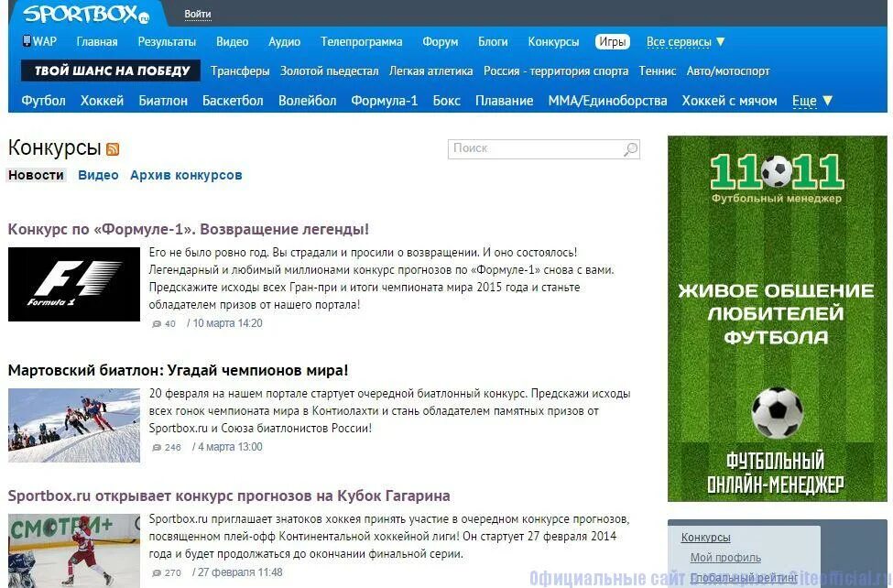This screenshot has width=893, height=588.
Task: Open Конкурсы in the top menu
Action: 553,41
